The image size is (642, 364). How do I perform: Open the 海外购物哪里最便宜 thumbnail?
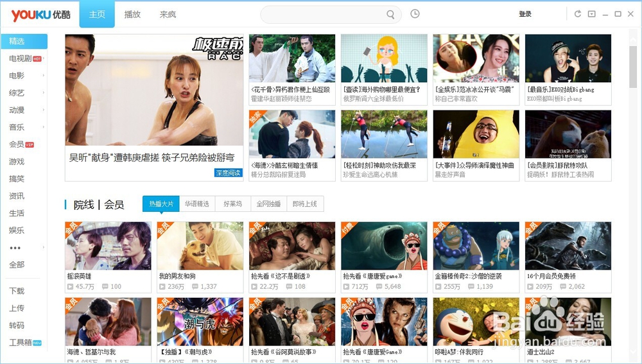(x=384, y=58)
